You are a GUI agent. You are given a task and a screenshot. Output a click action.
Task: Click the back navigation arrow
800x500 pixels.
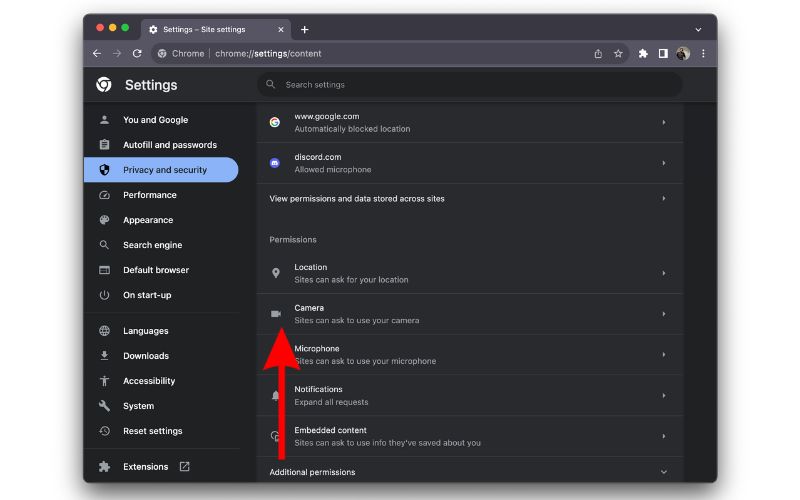point(97,54)
